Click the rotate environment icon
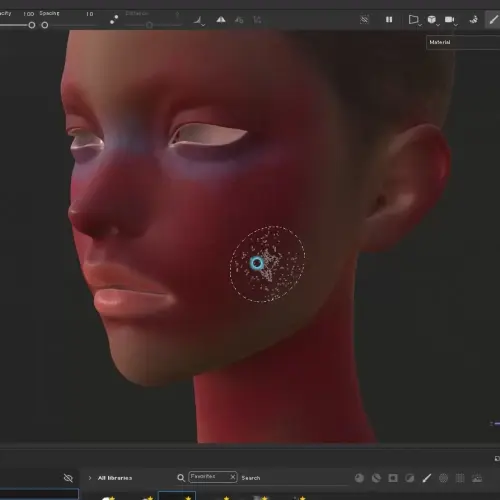 coord(474,20)
